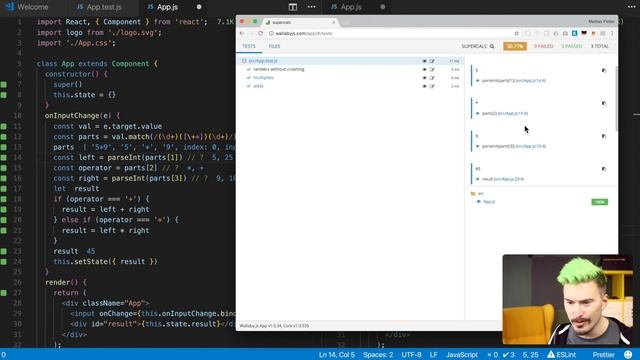
Task: Click Wallaby passing tests count '✓ 3'
Action: [x=509, y=355]
